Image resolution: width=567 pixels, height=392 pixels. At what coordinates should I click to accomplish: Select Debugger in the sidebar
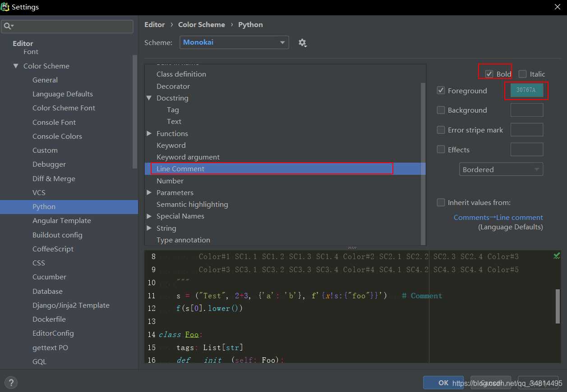[49, 164]
